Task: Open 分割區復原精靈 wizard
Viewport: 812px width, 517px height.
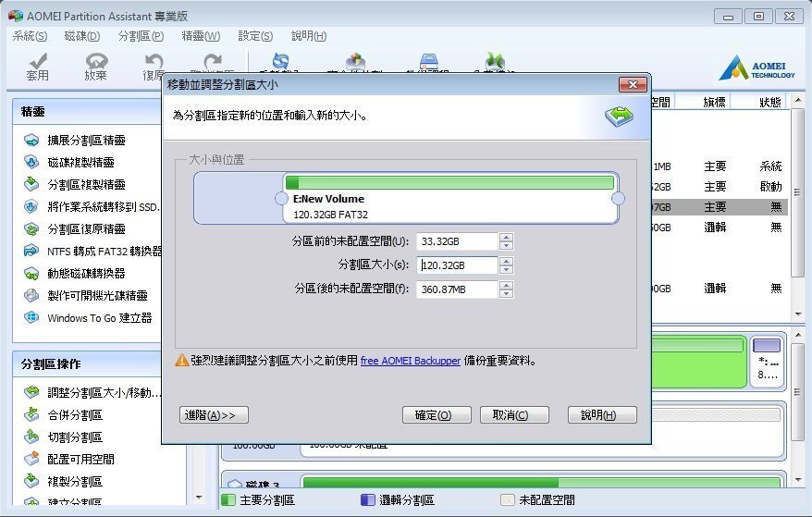Action: (87, 229)
